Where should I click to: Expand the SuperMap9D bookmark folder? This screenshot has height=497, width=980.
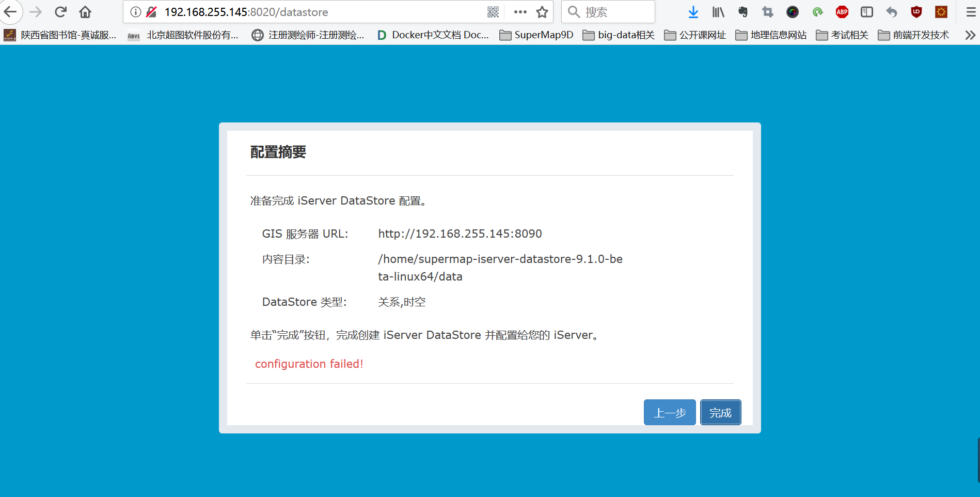[x=536, y=35]
